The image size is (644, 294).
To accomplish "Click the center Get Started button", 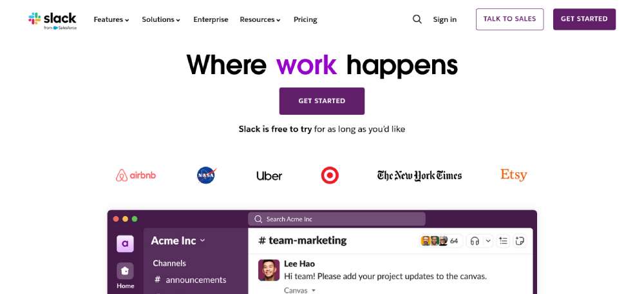I will click(x=322, y=101).
